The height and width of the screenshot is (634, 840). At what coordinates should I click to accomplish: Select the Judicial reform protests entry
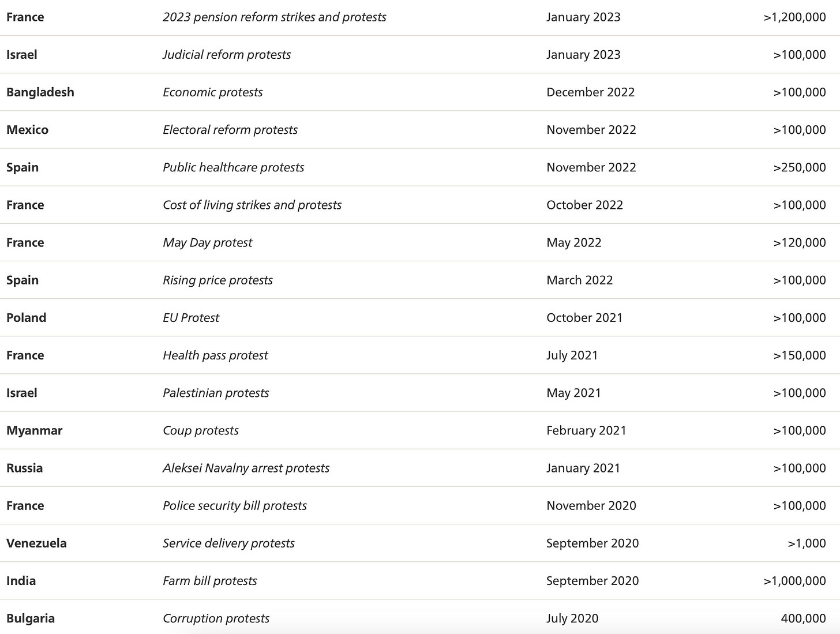coord(227,55)
